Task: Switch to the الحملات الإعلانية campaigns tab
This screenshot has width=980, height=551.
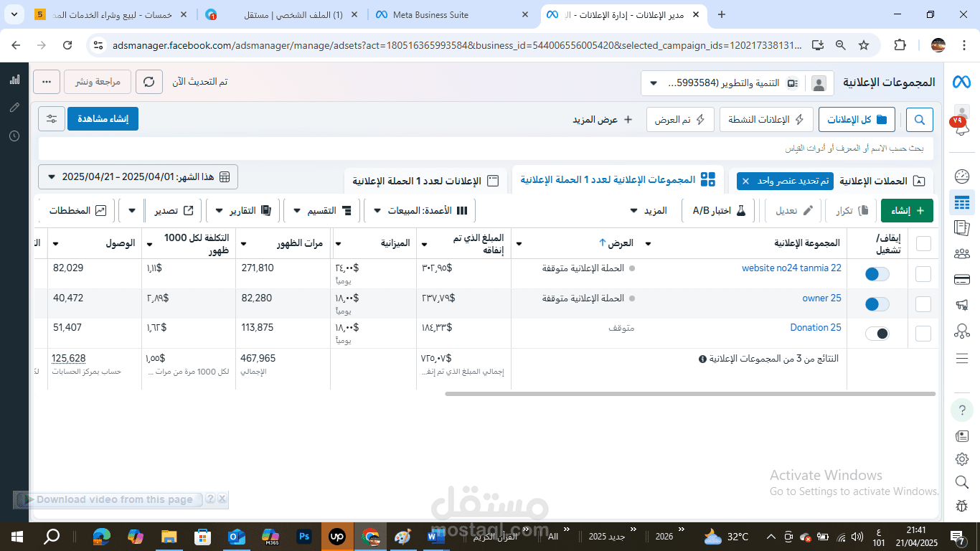Action: tap(882, 181)
